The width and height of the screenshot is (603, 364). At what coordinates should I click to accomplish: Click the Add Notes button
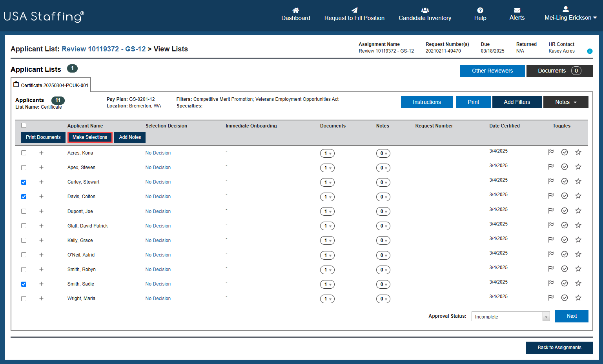point(130,137)
